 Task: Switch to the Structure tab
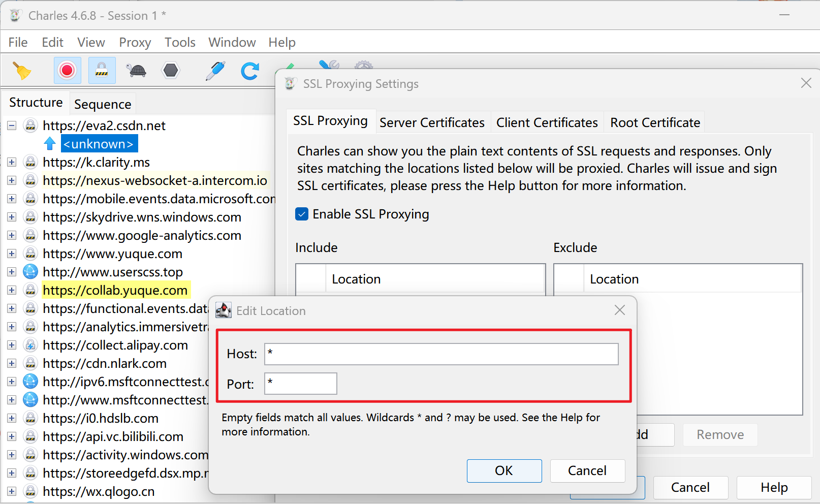pyautogui.click(x=36, y=102)
